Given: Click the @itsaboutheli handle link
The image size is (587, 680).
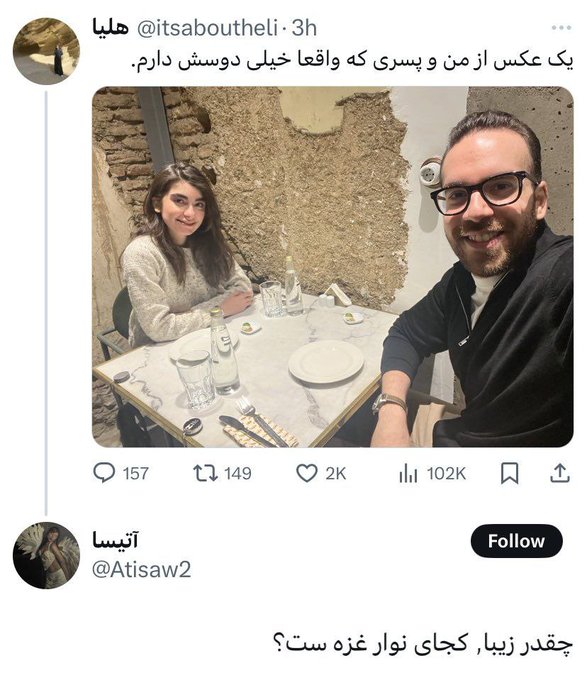Looking at the screenshot, I should pos(207,28).
